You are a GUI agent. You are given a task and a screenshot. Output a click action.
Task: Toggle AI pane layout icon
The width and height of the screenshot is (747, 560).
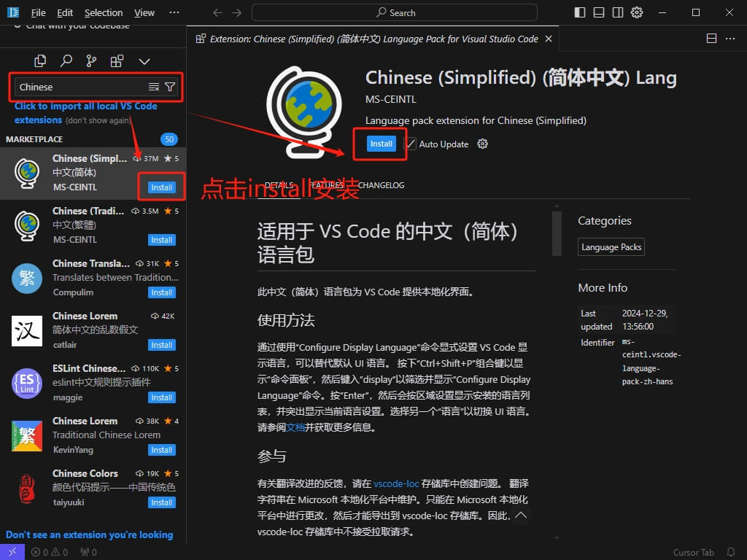pos(618,12)
